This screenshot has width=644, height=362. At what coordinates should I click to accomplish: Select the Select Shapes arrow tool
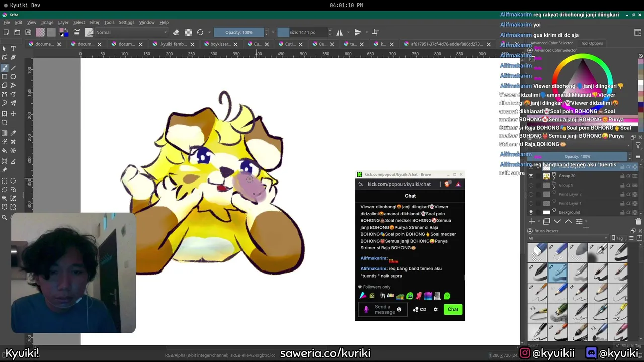5,49
